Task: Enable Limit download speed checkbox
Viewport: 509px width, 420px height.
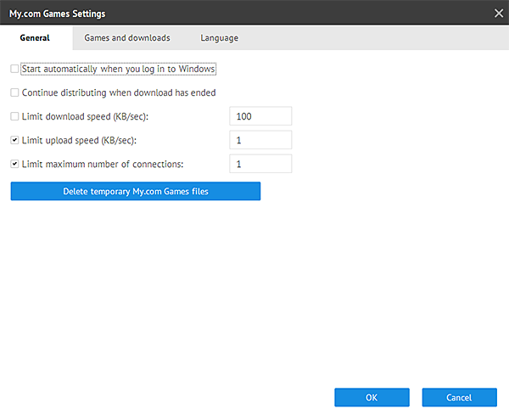Action: pyautogui.click(x=14, y=116)
